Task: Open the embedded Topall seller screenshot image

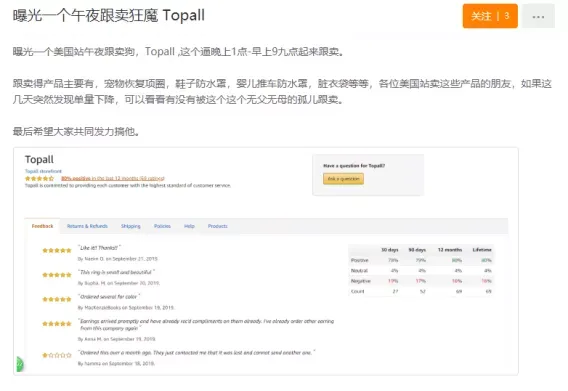Action: tap(266, 261)
